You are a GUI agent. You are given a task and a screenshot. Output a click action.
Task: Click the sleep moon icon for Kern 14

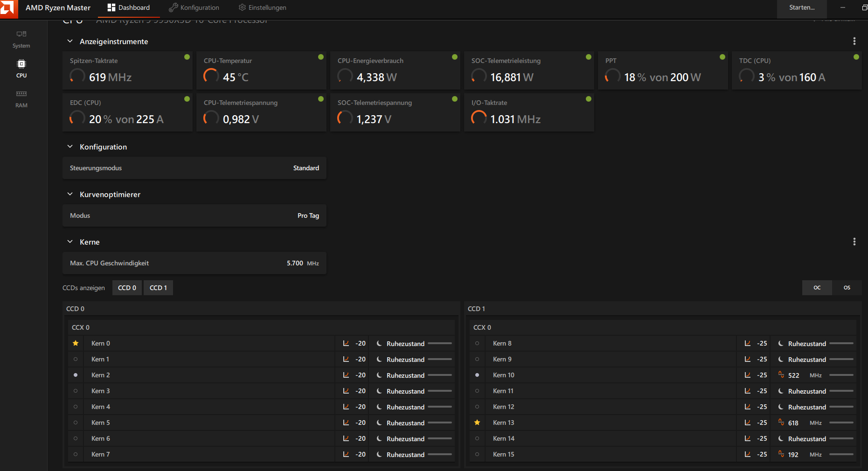tap(781, 438)
